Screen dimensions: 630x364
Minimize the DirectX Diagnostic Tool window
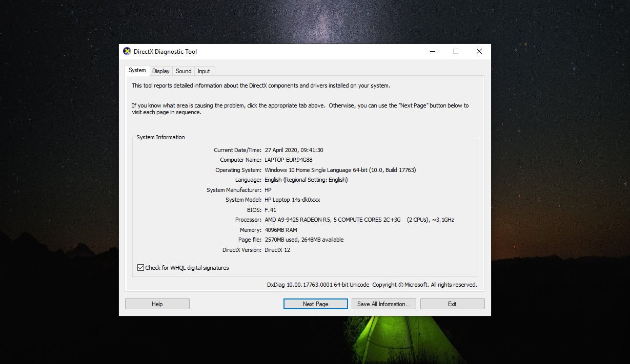[x=432, y=51]
